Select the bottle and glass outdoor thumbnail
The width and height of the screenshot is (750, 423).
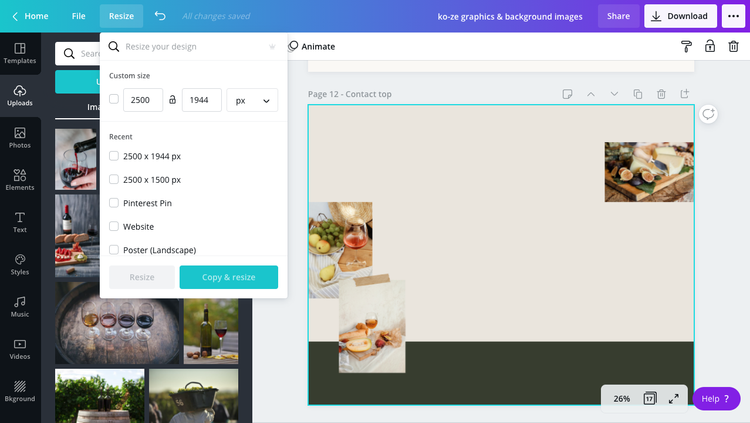(x=211, y=331)
